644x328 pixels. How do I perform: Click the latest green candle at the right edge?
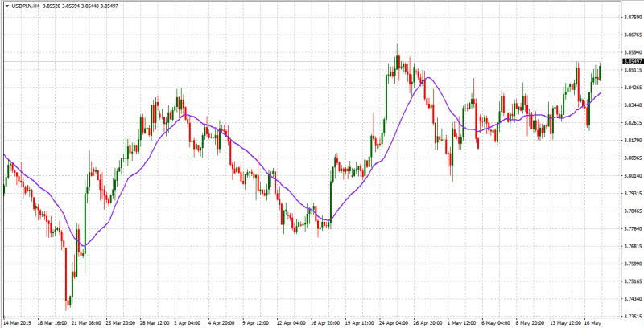[x=601, y=74]
